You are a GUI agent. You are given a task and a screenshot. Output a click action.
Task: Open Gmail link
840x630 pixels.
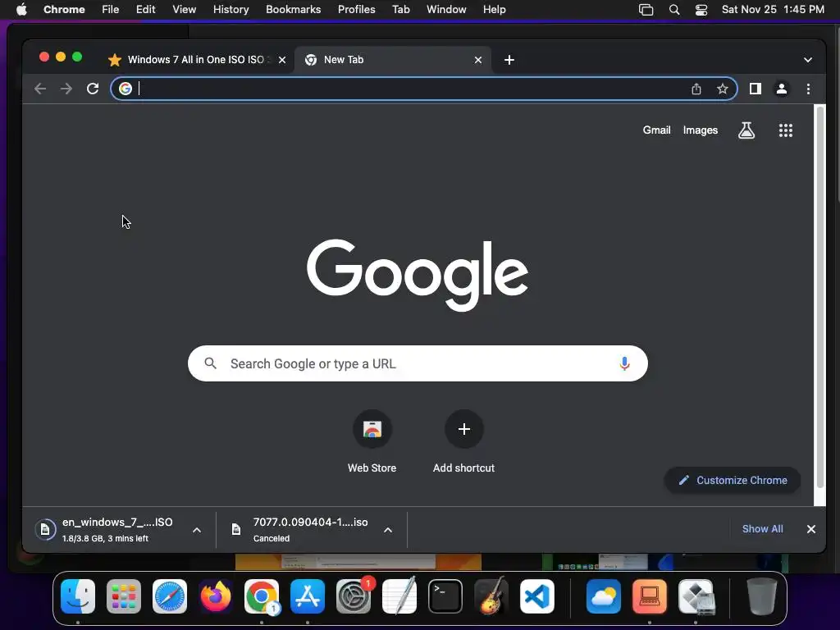click(656, 130)
